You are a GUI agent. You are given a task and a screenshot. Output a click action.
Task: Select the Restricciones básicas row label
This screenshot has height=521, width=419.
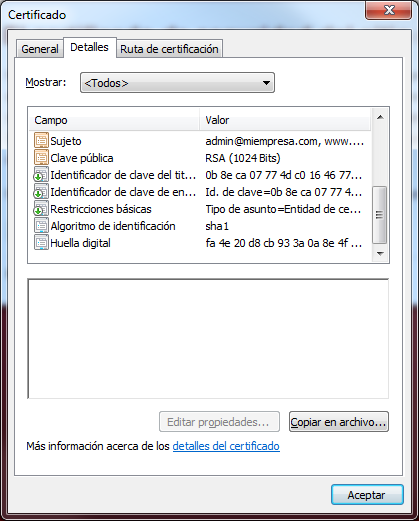[101, 209]
